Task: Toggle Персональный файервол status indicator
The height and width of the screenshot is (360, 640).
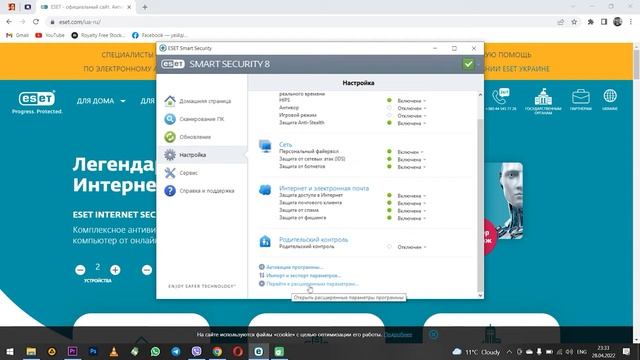Action: pyautogui.click(x=389, y=151)
